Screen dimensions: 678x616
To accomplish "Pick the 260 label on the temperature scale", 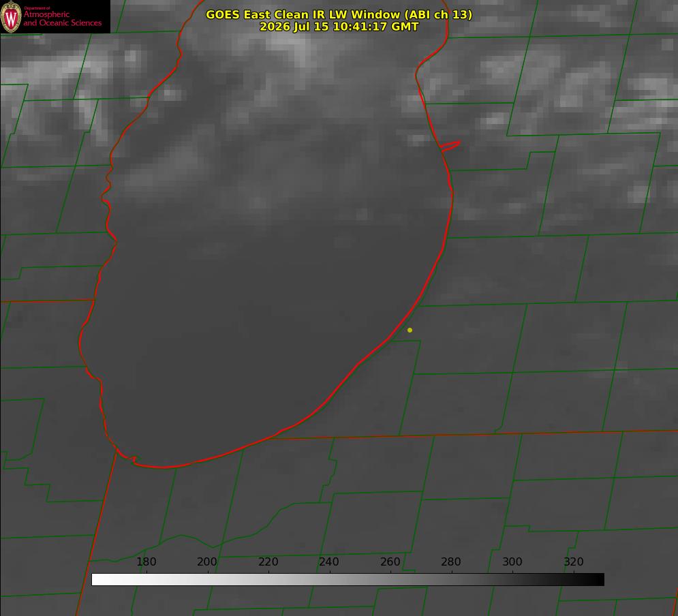I will pyautogui.click(x=390, y=561).
